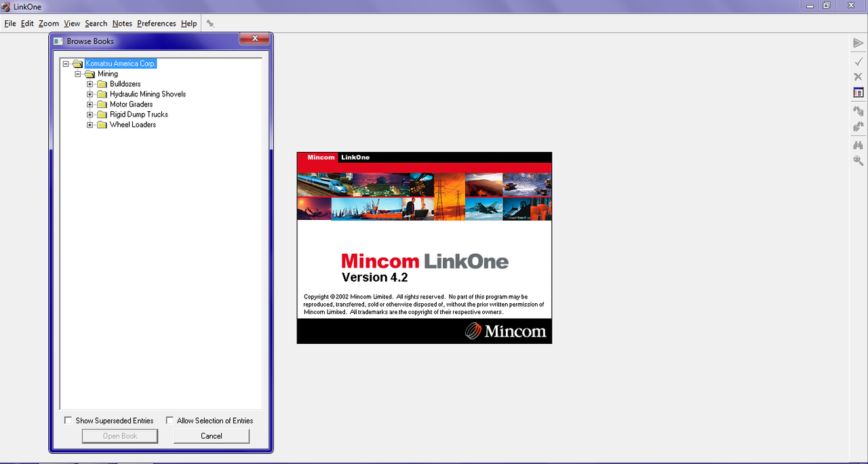Screen dimensions: 868x464
Task: Open the Preferences menu
Action: pos(157,23)
